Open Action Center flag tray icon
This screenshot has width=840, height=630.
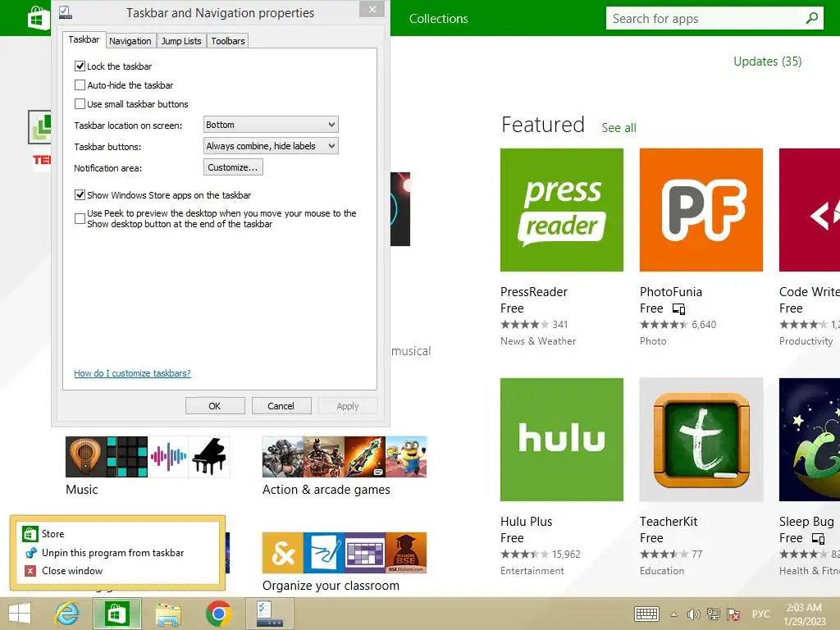[x=733, y=614]
